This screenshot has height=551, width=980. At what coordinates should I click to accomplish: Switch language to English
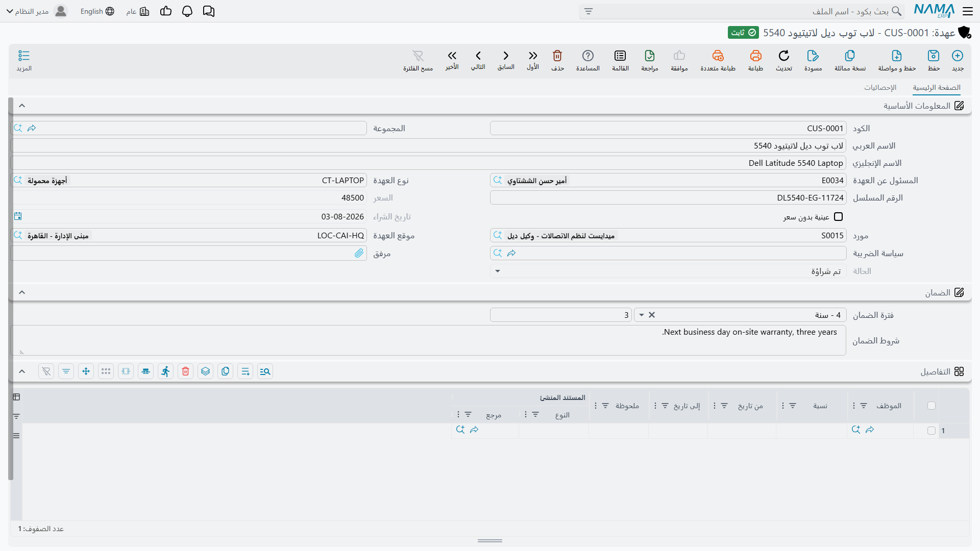pos(97,11)
